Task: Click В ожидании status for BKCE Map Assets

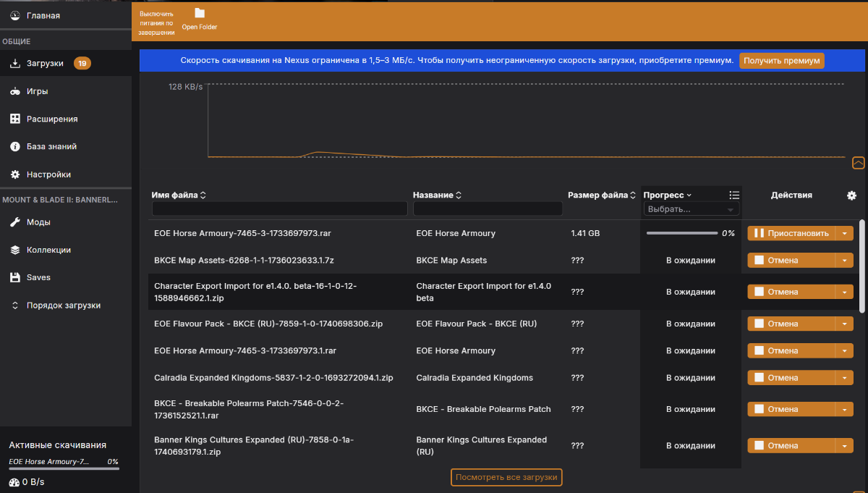Action: click(x=691, y=260)
